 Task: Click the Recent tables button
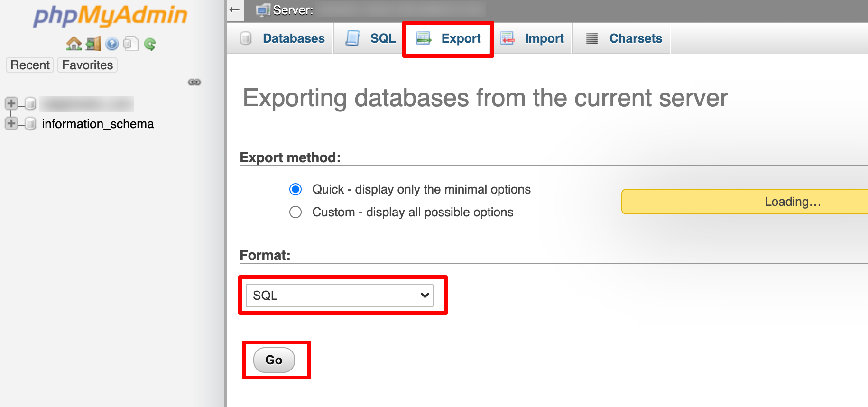point(30,65)
